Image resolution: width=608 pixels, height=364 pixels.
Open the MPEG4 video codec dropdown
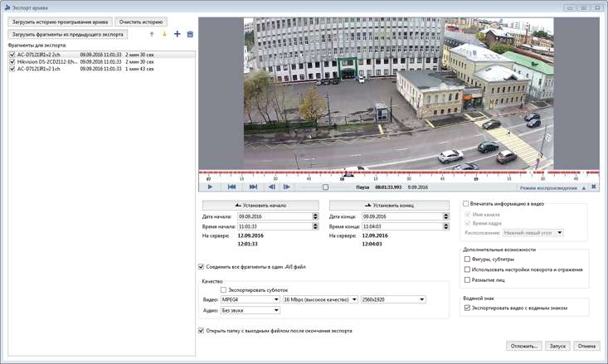point(250,299)
